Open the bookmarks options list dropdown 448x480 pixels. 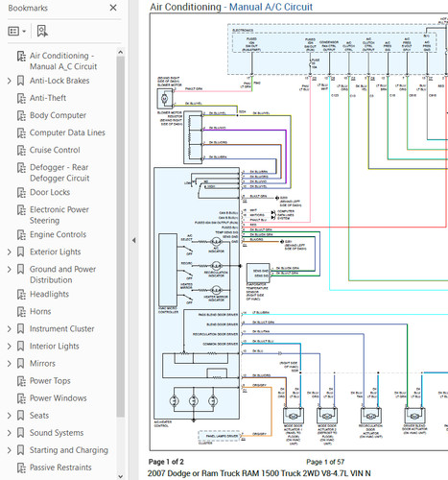click(16, 31)
